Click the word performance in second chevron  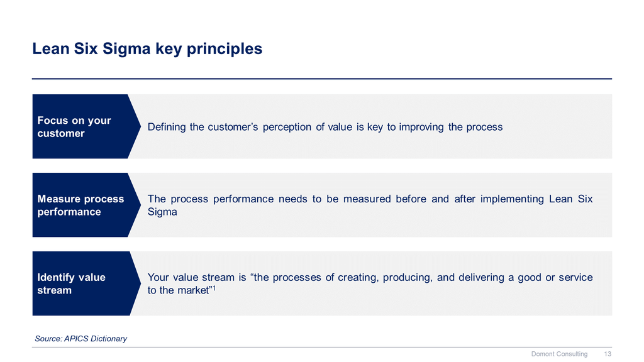69,212
